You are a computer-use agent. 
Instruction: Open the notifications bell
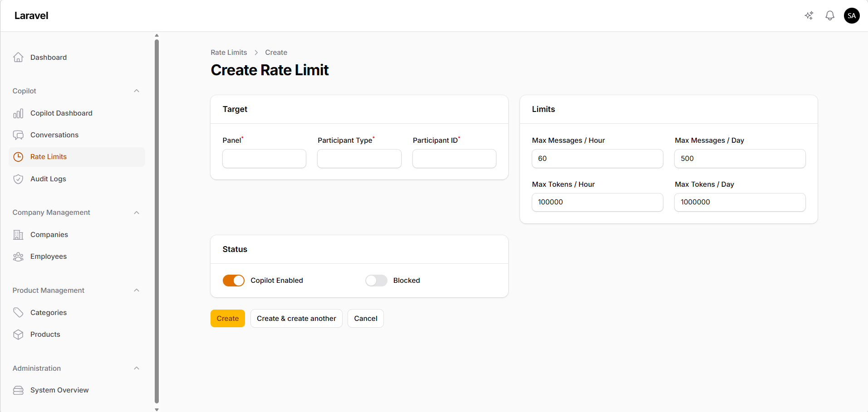(830, 15)
